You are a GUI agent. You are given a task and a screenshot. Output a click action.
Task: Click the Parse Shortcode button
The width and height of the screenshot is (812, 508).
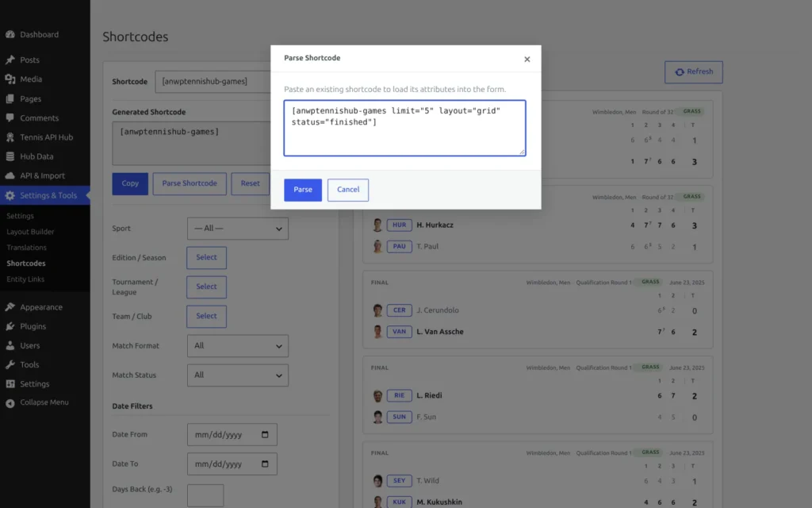click(x=190, y=183)
